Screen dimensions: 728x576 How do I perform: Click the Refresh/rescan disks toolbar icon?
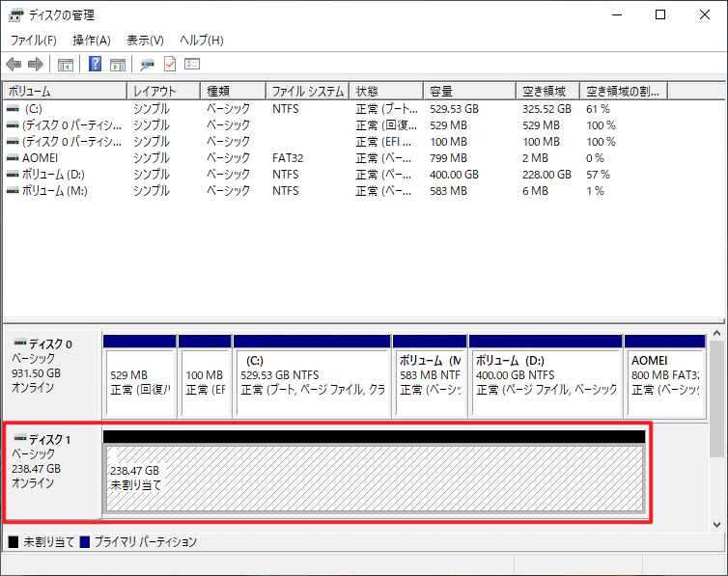tap(147, 64)
